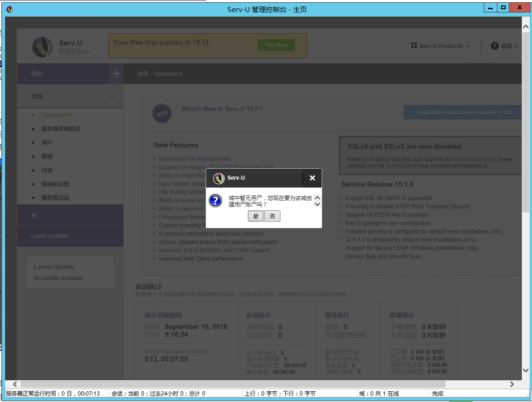Screen dimensions: 532x402
Task: Click the 全局 breadcrumb
Action: coord(142,73)
